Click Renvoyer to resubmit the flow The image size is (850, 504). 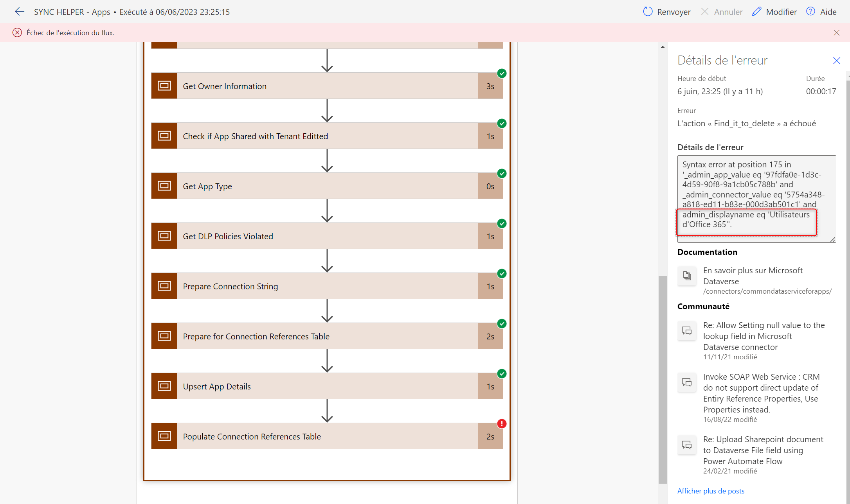click(673, 11)
